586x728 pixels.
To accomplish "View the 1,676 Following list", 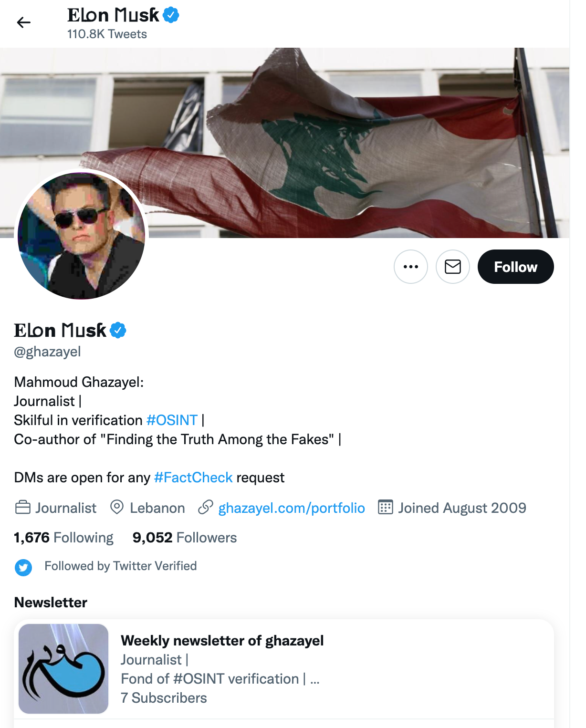I will [63, 538].
